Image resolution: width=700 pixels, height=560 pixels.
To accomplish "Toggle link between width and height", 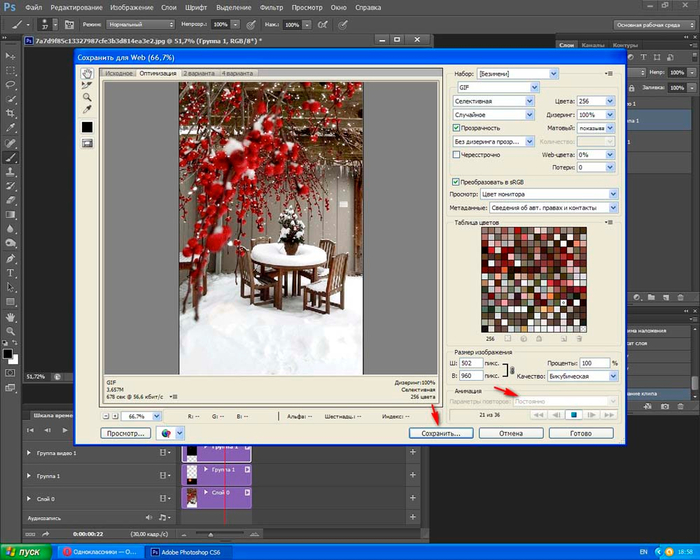I will [x=512, y=370].
